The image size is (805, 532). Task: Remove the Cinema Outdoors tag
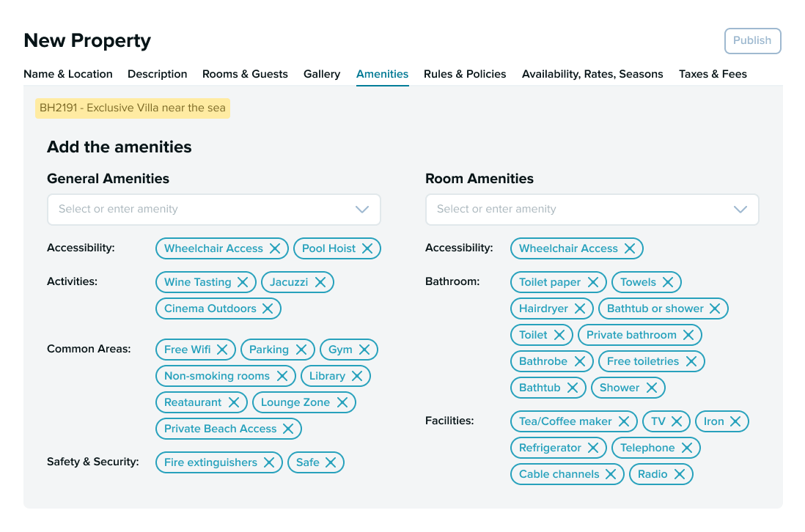[x=268, y=309]
